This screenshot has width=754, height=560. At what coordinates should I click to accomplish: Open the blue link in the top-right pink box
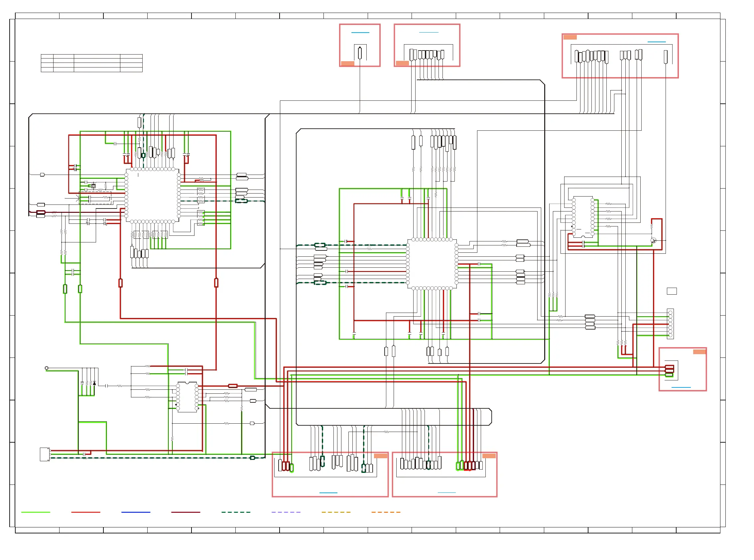[656, 42]
